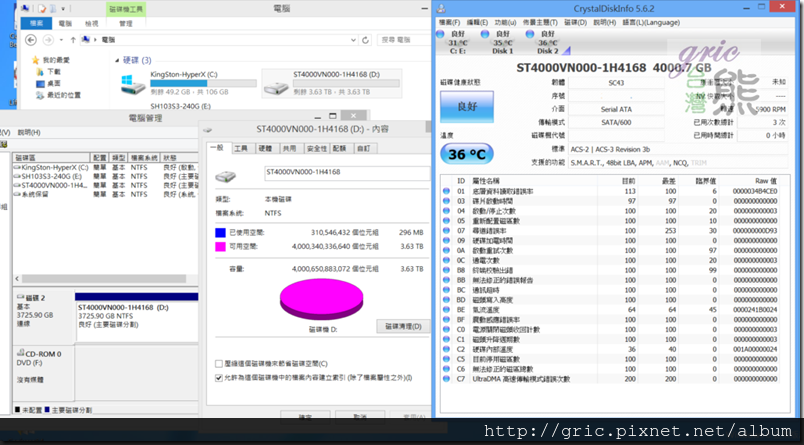Open the Explorer recent locations dropdown

pos(61,40)
